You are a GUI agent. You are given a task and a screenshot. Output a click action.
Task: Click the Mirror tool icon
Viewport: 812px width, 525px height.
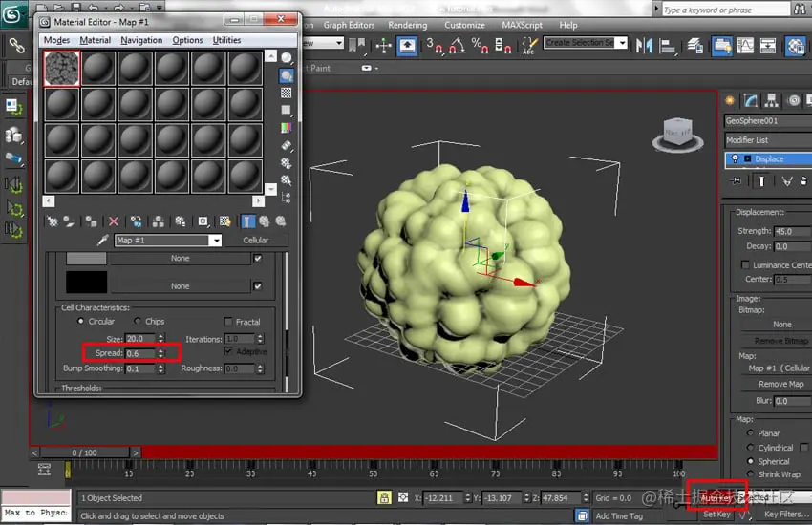[644, 46]
